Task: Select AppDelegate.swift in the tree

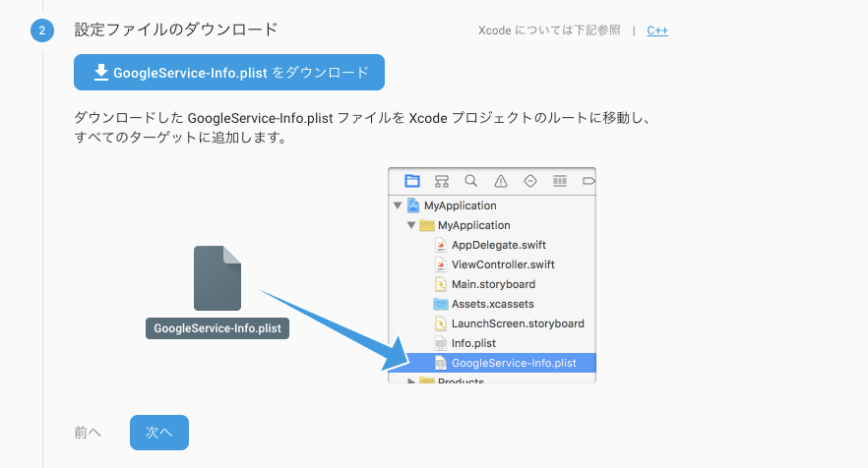Action: tap(499, 245)
